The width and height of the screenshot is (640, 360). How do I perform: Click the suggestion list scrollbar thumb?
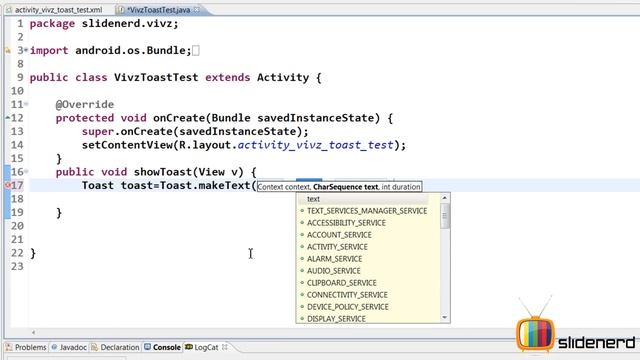click(x=445, y=216)
